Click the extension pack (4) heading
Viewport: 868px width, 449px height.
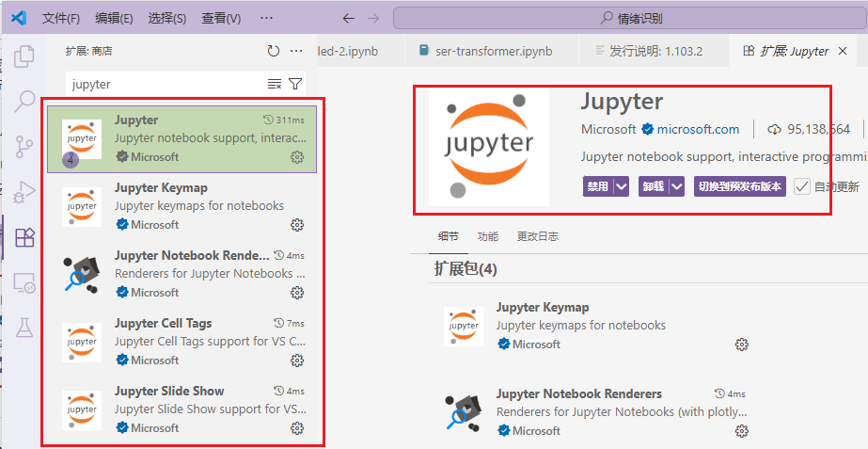pyautogui.click(x=465, y=269)
